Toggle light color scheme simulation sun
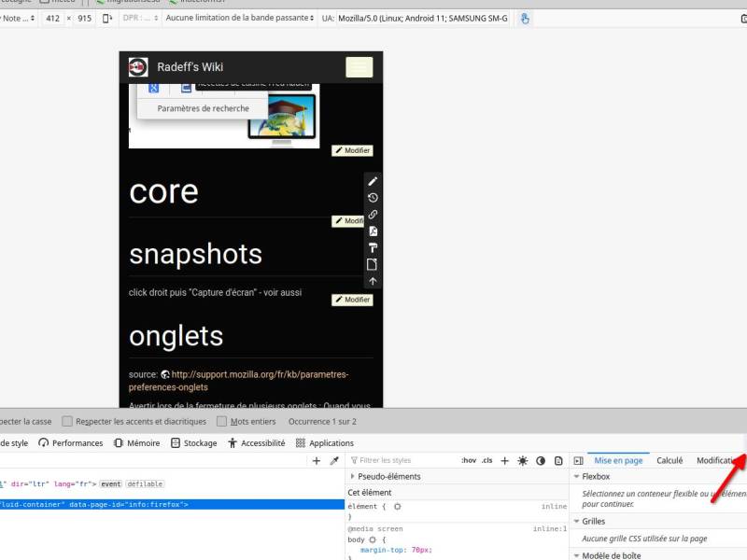The height and width of the screenshot is (560, 747). pyautogui.click(x=523, y=460)
